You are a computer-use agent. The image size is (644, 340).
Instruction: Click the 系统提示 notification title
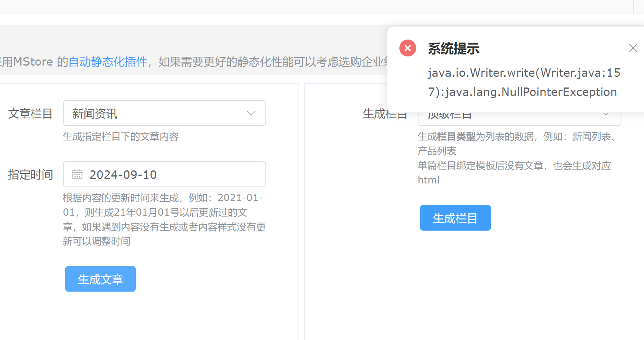tap(453, 49)
